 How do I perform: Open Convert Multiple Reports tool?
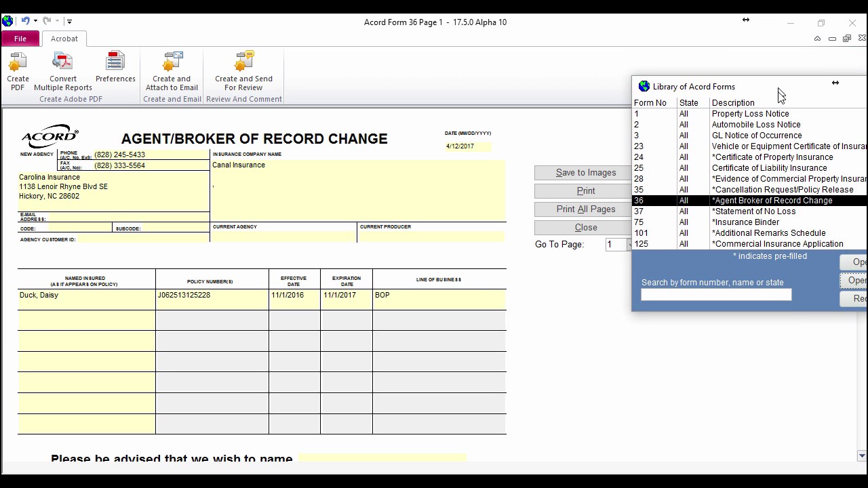pyautogui.click(x=63, y=71)
